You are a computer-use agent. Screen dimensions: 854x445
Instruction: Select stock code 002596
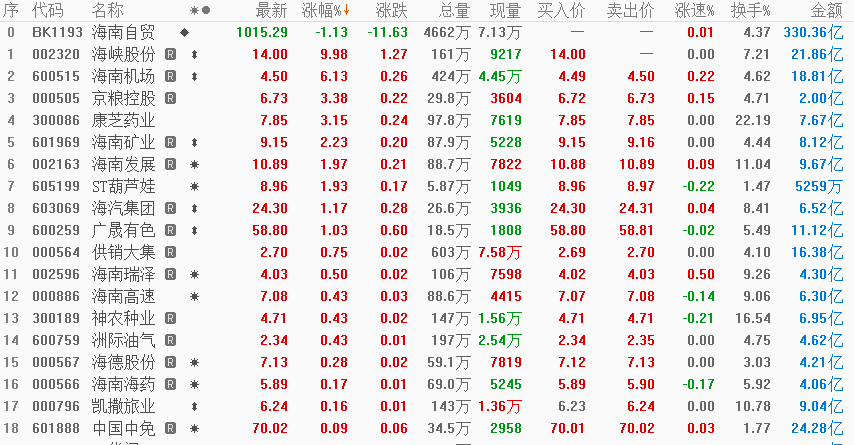tap(56, 274)
